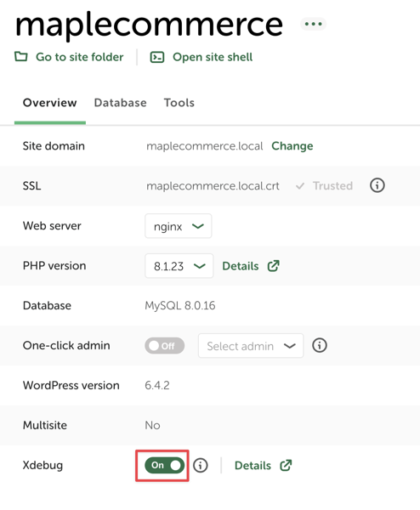Click the PHP version row label
Screen dimensions: 420x510
pos(54,266)
